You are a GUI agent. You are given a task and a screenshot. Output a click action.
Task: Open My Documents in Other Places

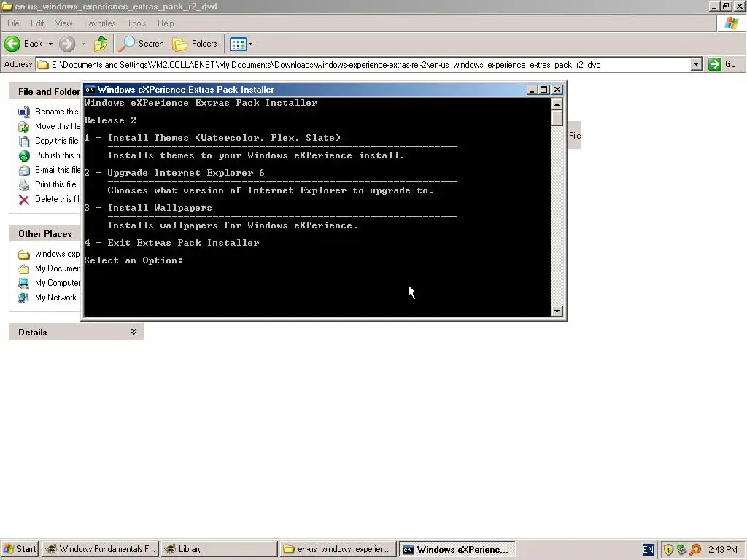point(57,268)
